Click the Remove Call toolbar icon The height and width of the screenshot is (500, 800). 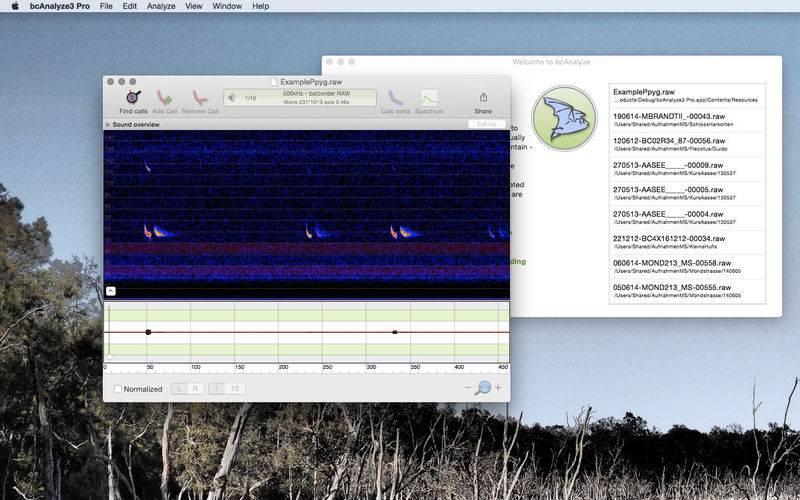click(x=200, y=97)
